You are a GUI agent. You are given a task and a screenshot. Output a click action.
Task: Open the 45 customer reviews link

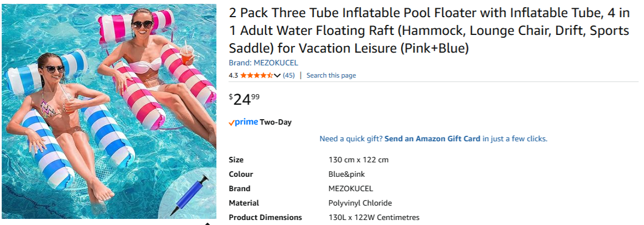tap(289, 75)
